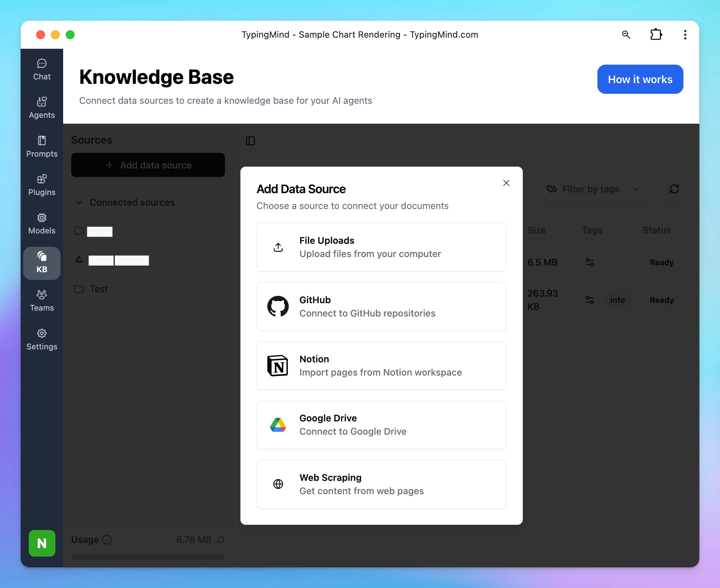720x588 pixels.
Task: Click the browser extensions puzzle icon
Action: [x=656, y=35]
